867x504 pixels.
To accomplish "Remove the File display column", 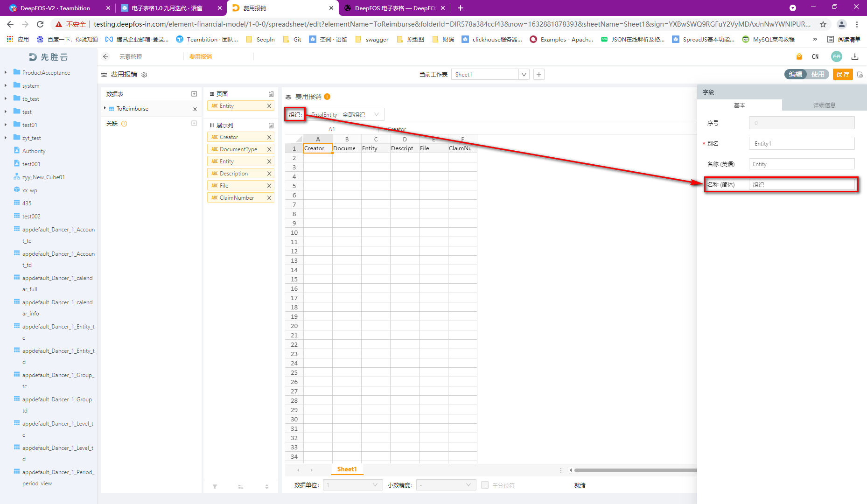I will [269, 186].
